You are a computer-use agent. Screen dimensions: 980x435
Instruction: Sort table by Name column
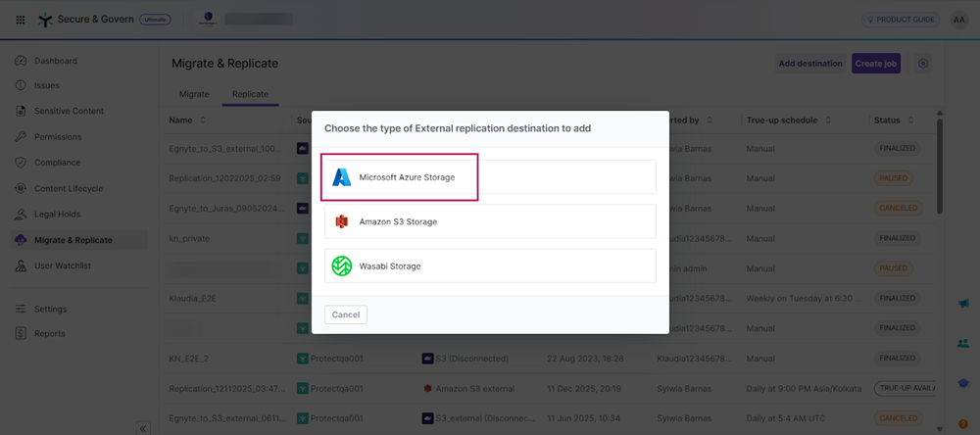coord(203,121)
